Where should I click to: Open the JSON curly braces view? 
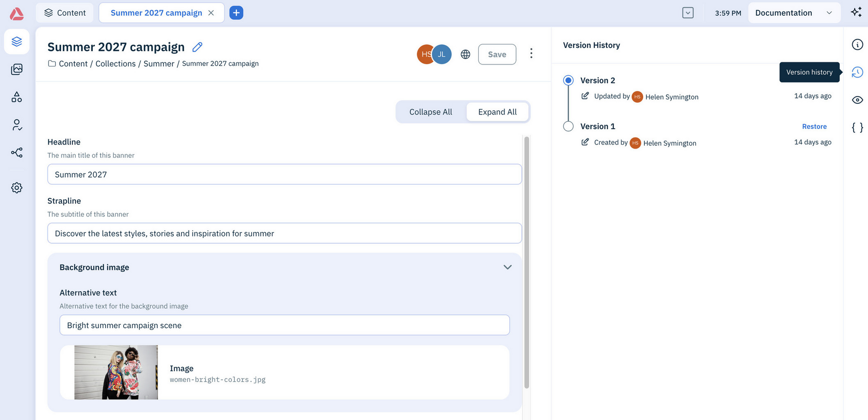[857, 127]
